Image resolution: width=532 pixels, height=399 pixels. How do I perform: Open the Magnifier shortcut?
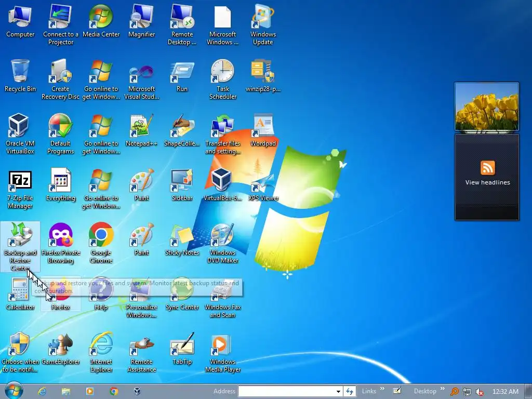(141, 21)
